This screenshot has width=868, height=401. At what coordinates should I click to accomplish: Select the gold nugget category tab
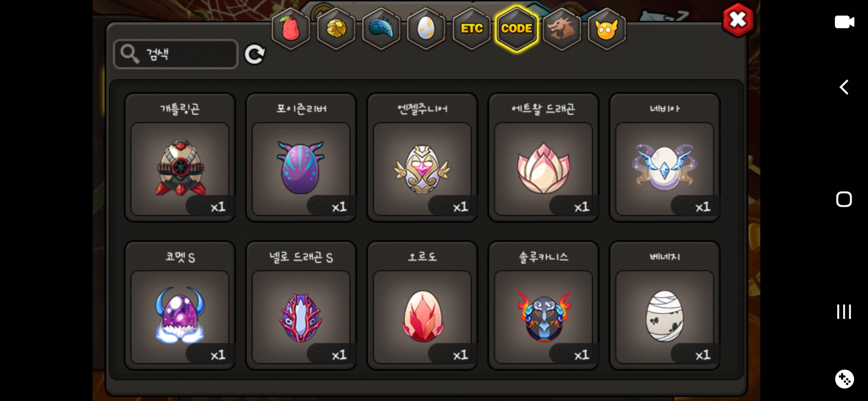click(x=336, y=29)
